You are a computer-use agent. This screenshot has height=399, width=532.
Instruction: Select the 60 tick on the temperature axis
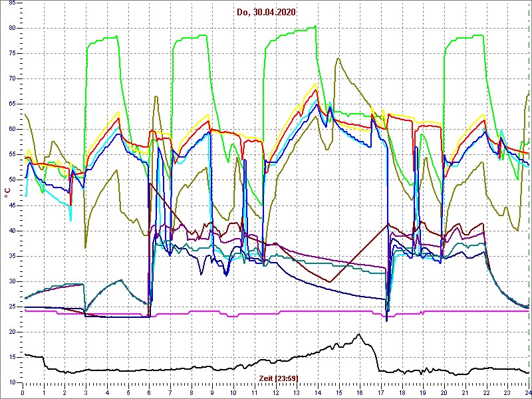pos(11,129)
